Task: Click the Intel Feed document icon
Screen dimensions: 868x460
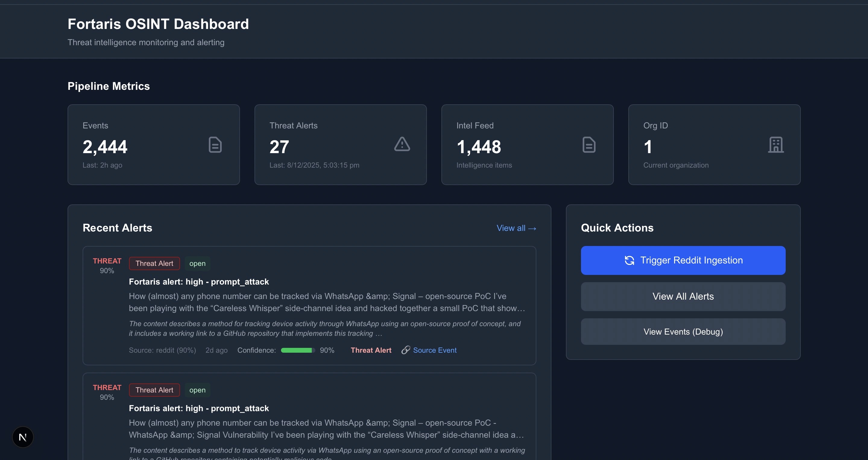Action: pyautogui.click(x=589, y=145)
